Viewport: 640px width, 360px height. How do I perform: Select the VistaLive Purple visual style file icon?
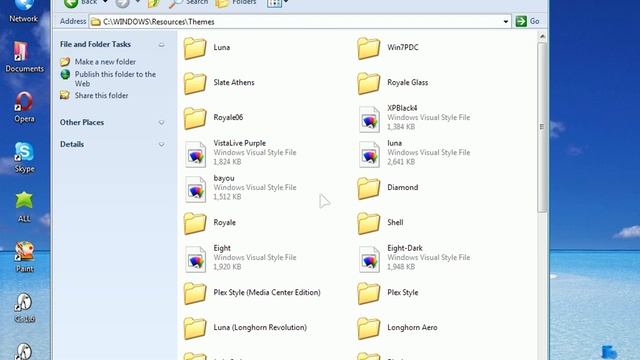click(x=196, y=155)
